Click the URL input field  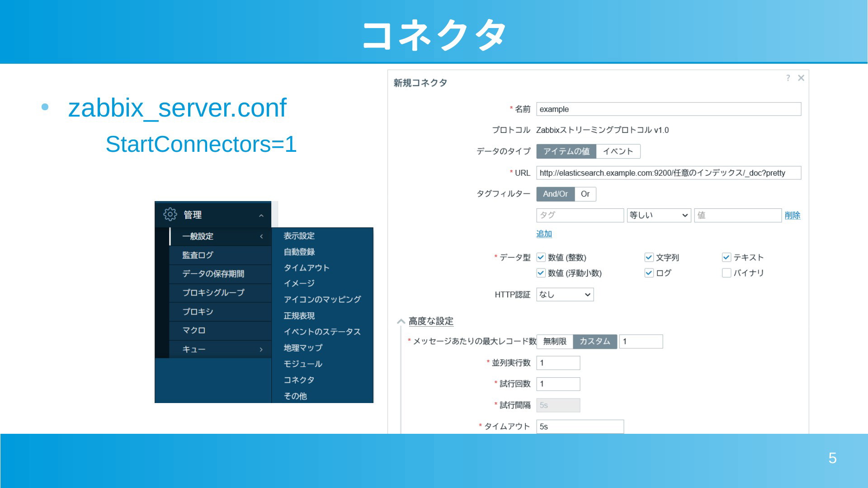tap(669, 173)
